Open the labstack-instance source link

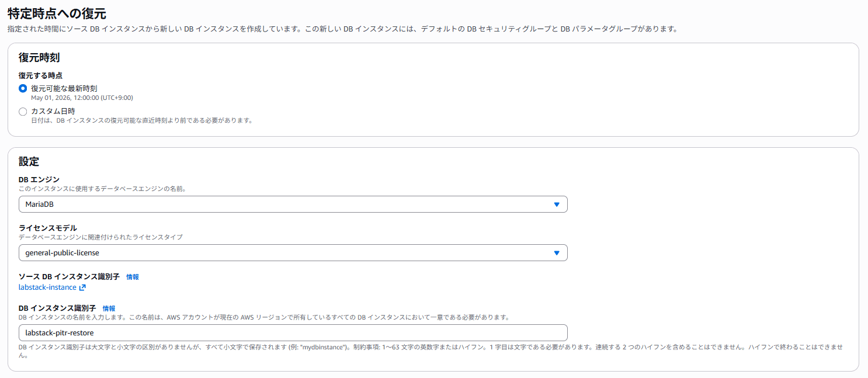(47, 287)
